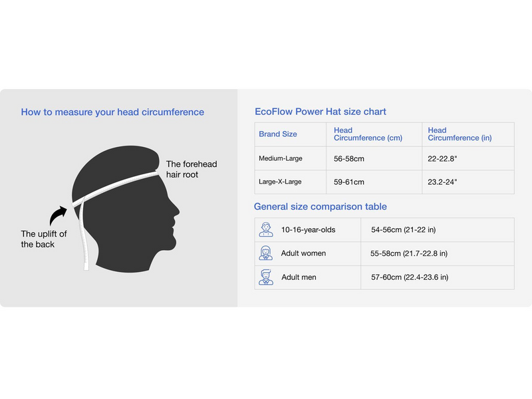Click the '10-16-year-olds' label
Image resolution: width=532 pixels, height=399 pixels.
tap(309, 229)
